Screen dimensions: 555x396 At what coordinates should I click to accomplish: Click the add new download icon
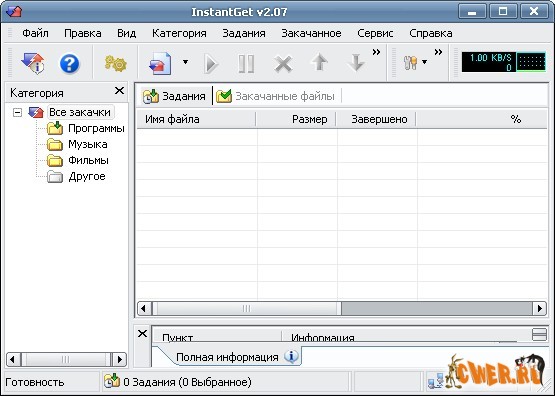tap(161, 64)
